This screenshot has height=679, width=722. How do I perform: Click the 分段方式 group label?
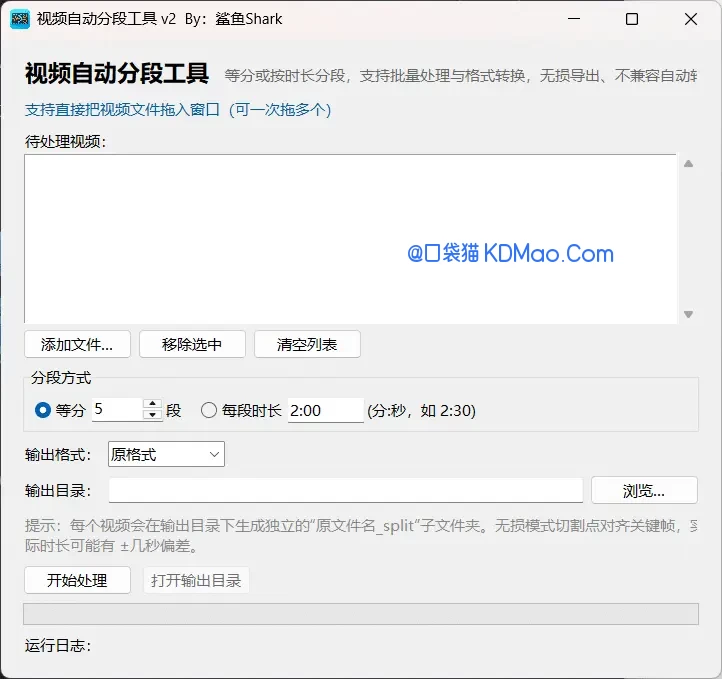tap(61, 378)
